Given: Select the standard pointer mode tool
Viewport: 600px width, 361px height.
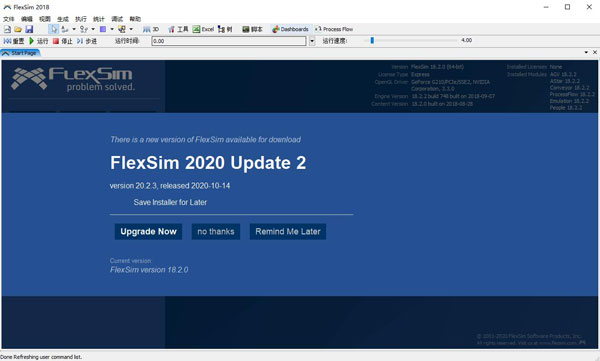Looking at the screenshot, I should click(54, 29).
